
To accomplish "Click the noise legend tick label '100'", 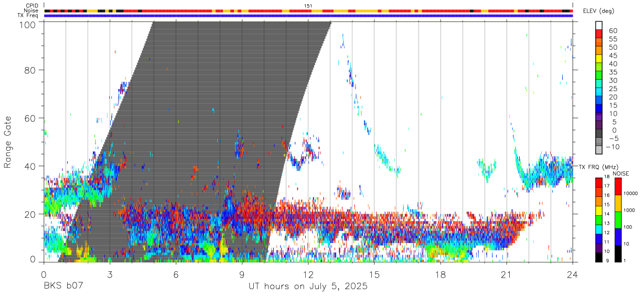I will point(628,227).
